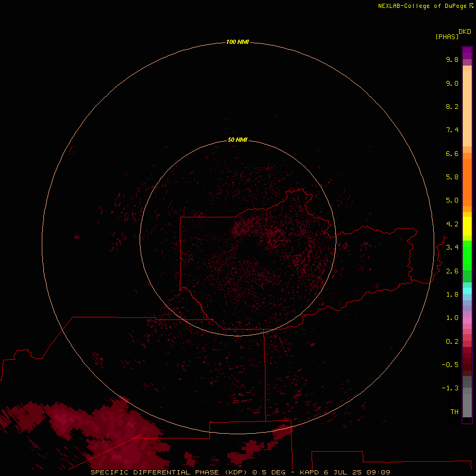Select the -0.5 legend value
Screen dimensions: 476x476
(450, 365)
